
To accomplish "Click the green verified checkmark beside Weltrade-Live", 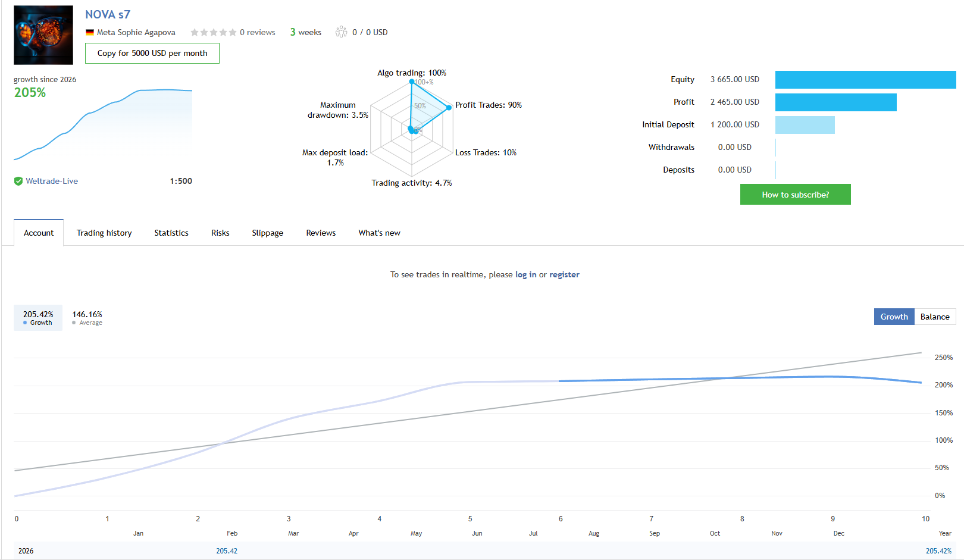I will pos(18,181).
